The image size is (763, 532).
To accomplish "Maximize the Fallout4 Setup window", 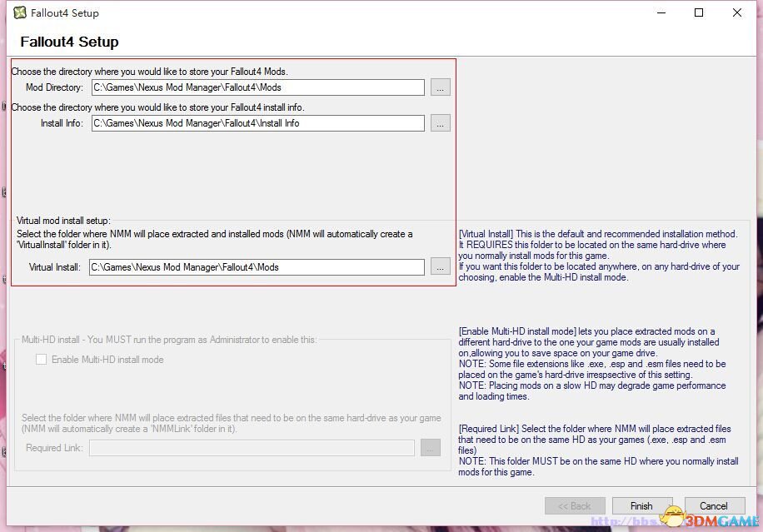I will coord(699,12).
